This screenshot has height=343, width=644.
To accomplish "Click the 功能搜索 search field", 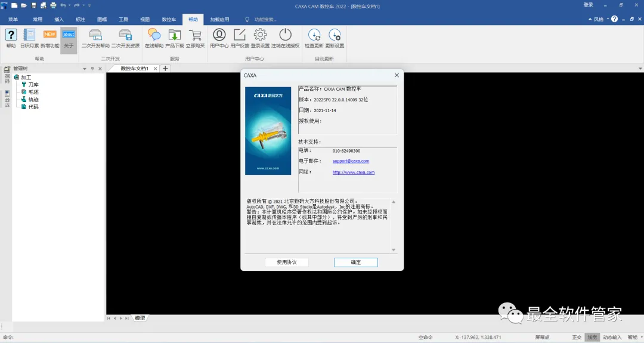I will (265, 19).
